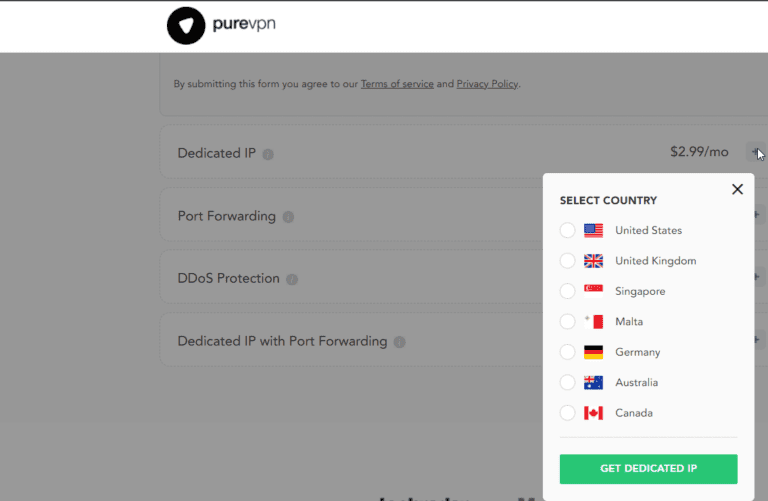Select the Malta radio button
768x501 pixels.
click(x=567, y=322)
